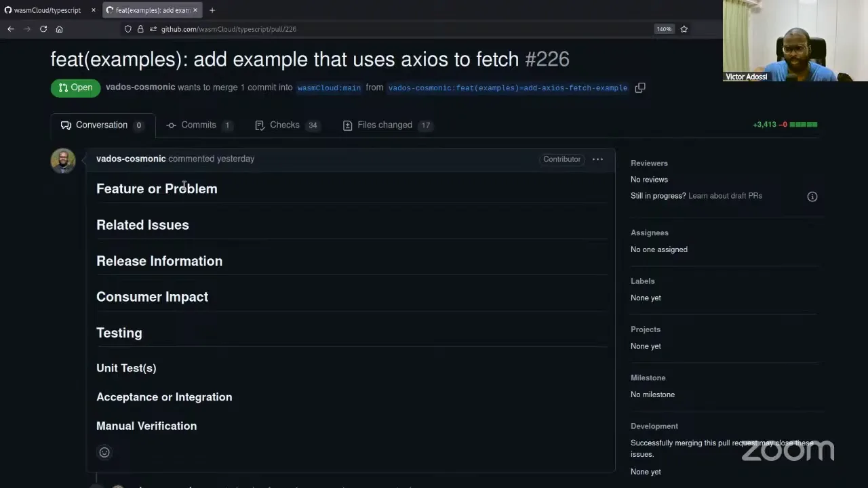868x488 pixels.
Task: View the Checks tab
Action: (288, 125)
